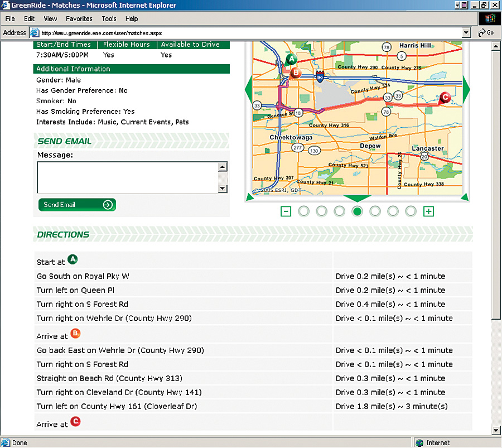The width and height of the screenshot is (502, 448).
Task: Pan the map right with the green arrow
Action: 466,90
